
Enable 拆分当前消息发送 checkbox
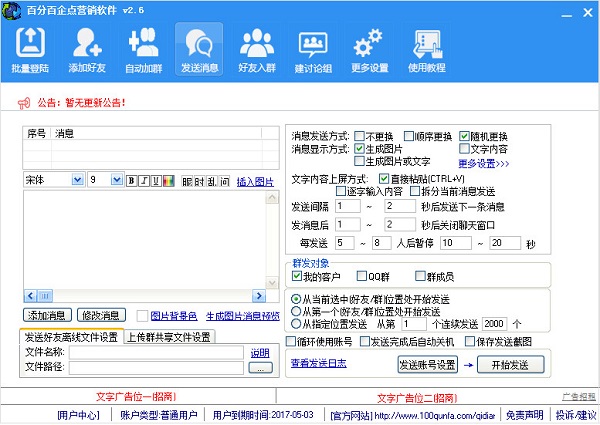(x=415, y=191)
